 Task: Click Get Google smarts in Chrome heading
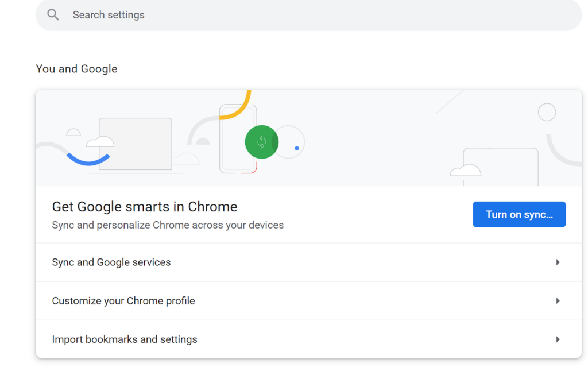(x=145, y=206)
